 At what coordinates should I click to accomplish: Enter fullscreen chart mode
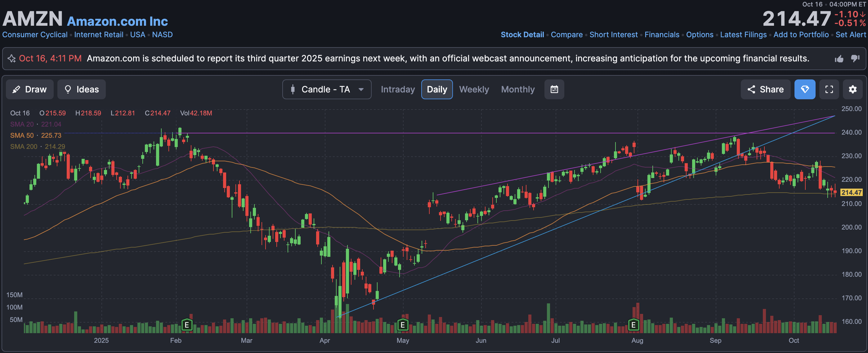(x=829, y=89)
